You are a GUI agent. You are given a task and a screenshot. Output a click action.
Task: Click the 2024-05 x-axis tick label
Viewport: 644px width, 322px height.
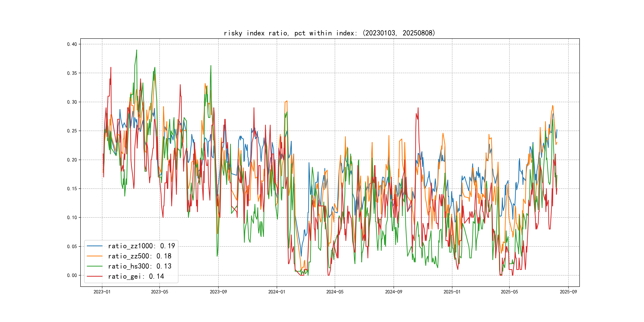click(x=335, y=292)
